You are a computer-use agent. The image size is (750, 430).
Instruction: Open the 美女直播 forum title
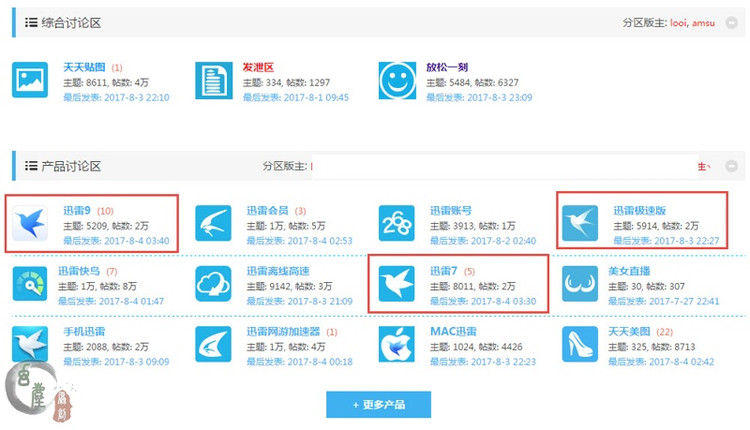pos(629,271)
